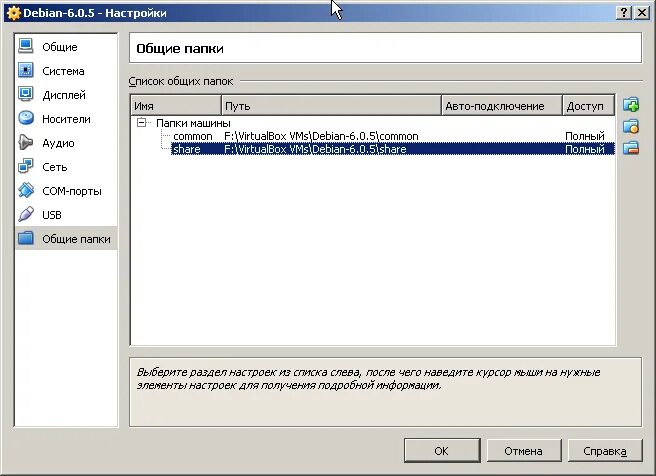Open the COM-порты icon
The height and width of the screenshot is (476, 656).
tap(26, 190)
